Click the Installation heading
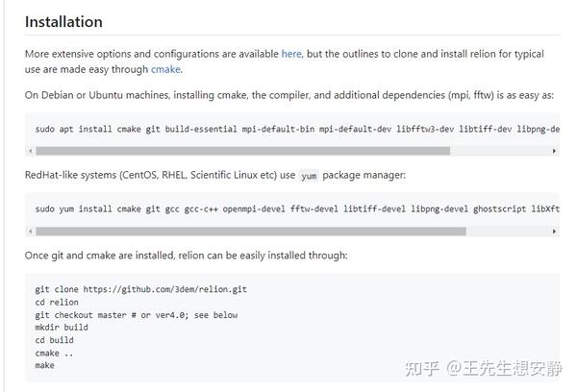The height and width of the screenshot is (392, 577). (63, 22)
